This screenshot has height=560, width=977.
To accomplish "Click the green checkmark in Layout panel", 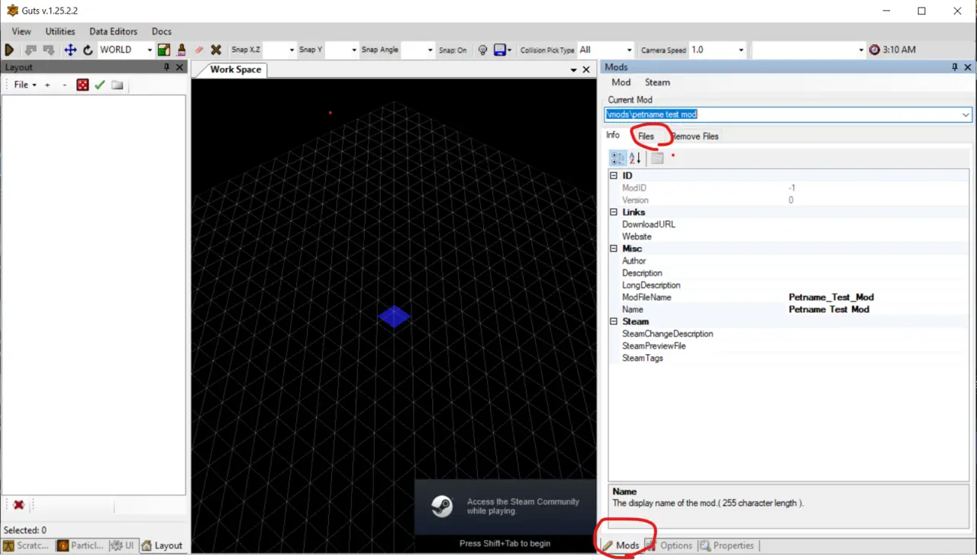I will 99,85.
